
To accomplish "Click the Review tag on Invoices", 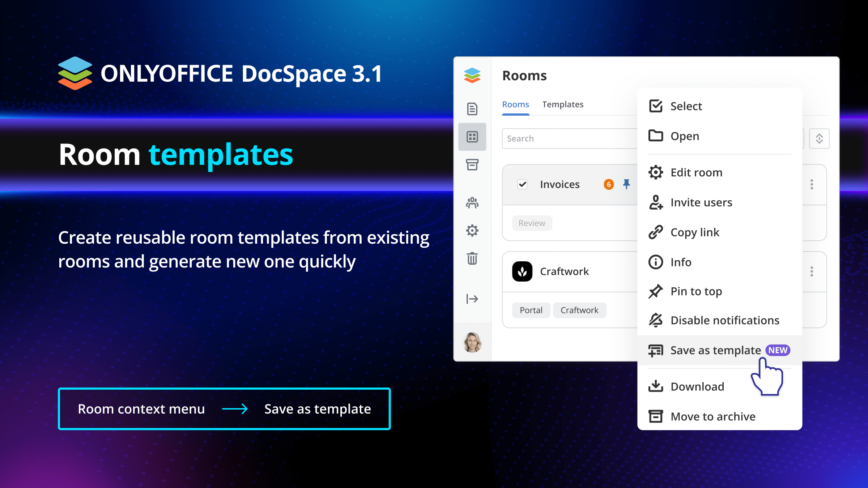I will click(532, 223).
